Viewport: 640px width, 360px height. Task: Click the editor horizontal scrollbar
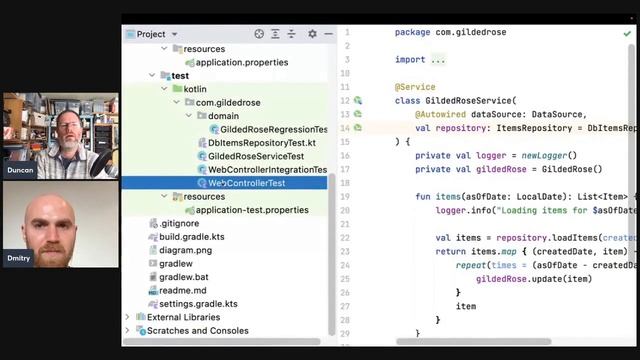coord(473,341)
